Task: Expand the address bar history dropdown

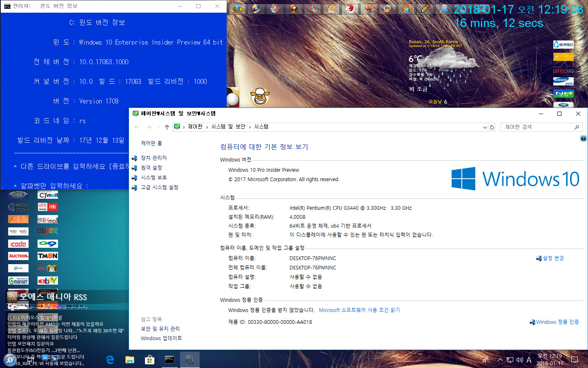Action: pyautogui.click(x=485, y=127)
